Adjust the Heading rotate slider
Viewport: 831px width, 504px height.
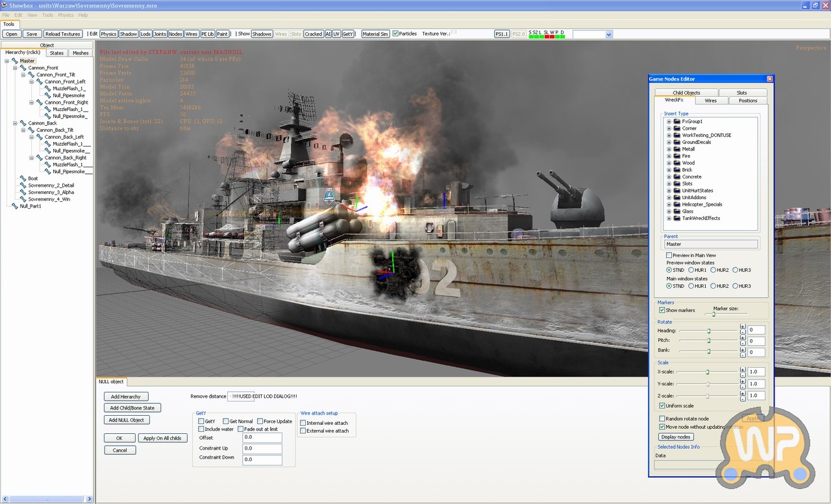coord(708,331)
